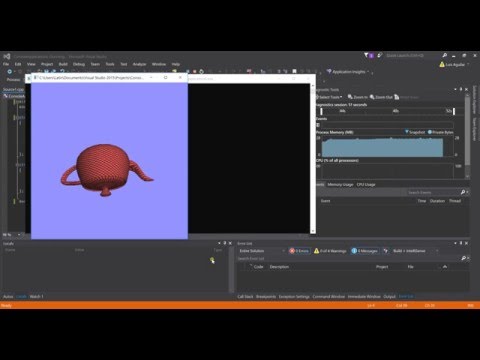
Task: Toggle the Private Bytes memory series
Action: click(440, 132)
